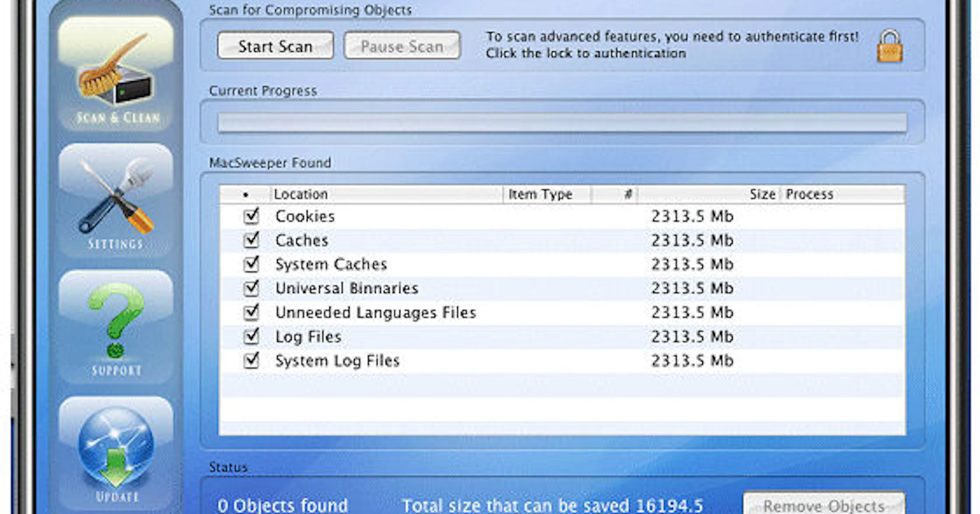
Task: Select the Unneeded Languages Files text
Action: coord(376,312)
